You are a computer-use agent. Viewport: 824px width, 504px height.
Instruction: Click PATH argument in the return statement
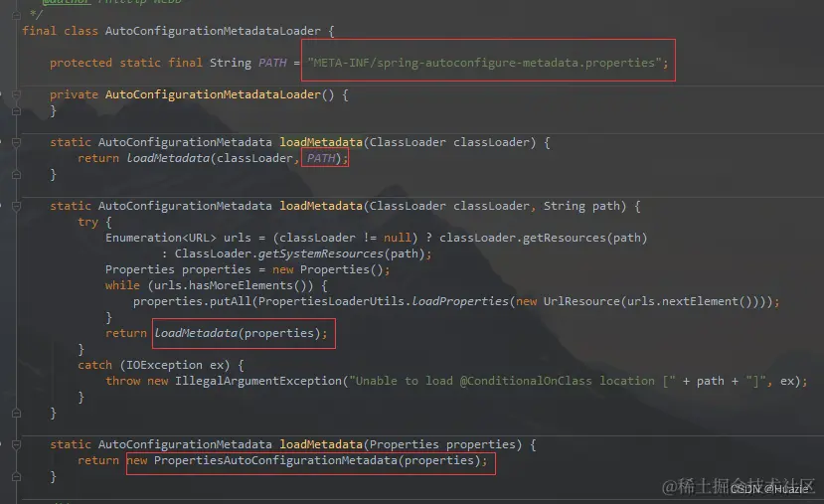click(x=321, y=158)
